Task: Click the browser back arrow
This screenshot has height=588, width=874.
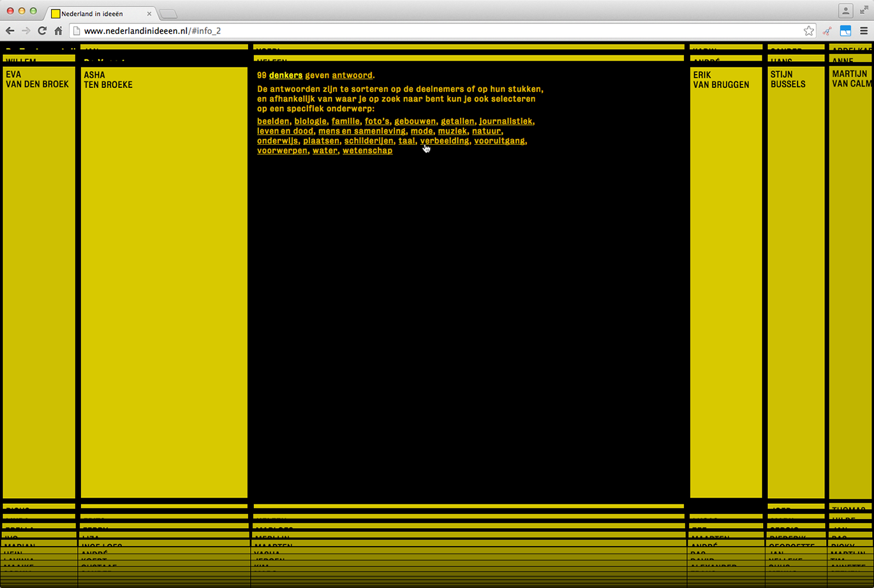Action: pos(10,31)
